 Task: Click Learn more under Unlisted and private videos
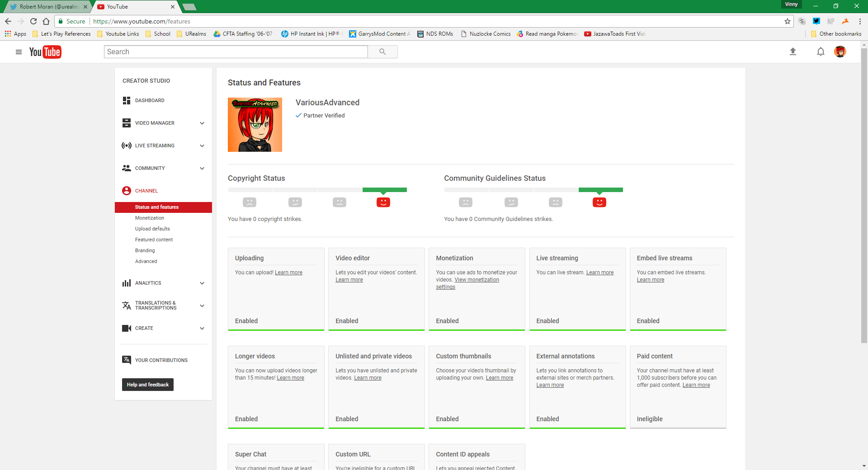368,378
